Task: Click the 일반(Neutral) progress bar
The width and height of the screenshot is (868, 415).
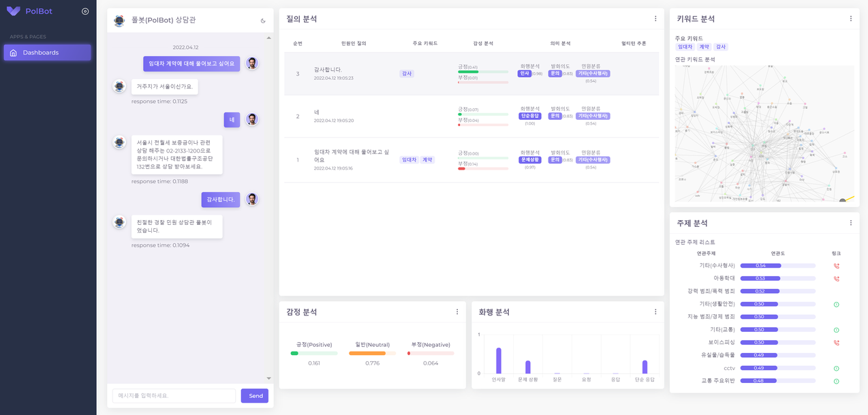Action: [372, 353]
